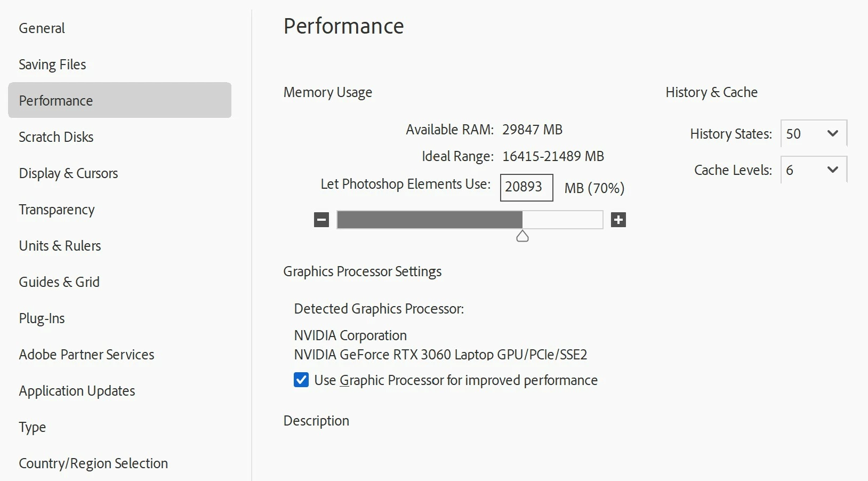Viewport: 868px width, 481px height.
Task: Open Country/Region Selection settings
Action: [x=93, y=463]
